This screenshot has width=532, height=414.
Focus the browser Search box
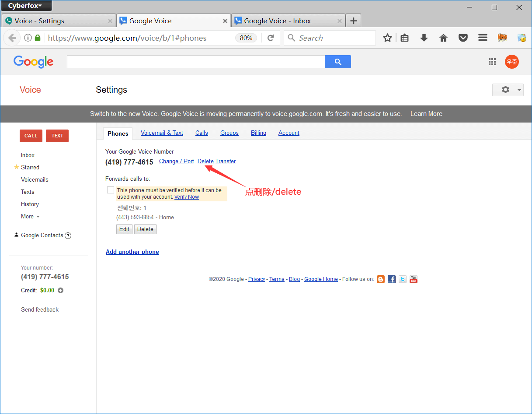click(330, 38)
